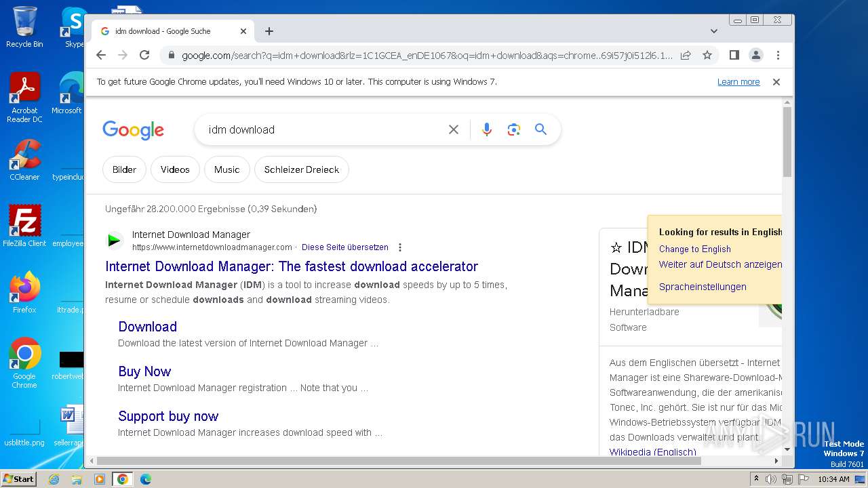This screenshot has width=868, height=488.
Task: Click the lock icon in address bar
Action: pos(172,56)
